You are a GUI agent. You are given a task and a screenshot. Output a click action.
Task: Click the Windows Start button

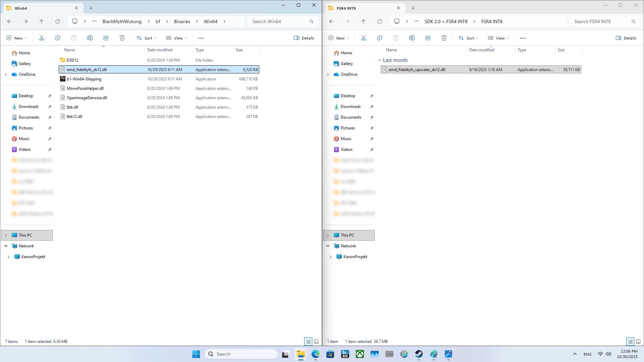click(x=196, y=354)
